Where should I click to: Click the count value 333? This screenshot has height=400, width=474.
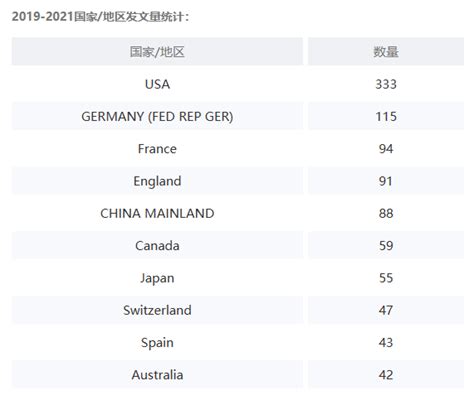point(386,84)
